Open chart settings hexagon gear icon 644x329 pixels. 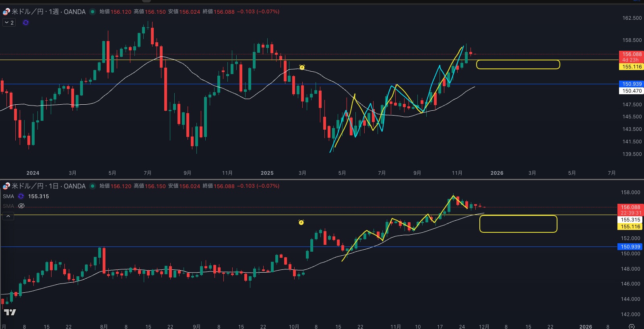632,326
